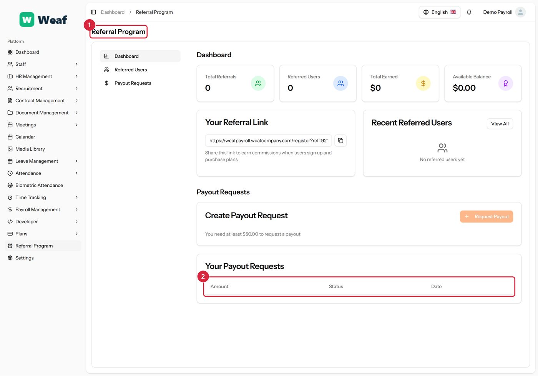Click the Attendance clock icon
The height and width of the screenshot is (392, 538).
pyautogui.click(x=10, y=173)
